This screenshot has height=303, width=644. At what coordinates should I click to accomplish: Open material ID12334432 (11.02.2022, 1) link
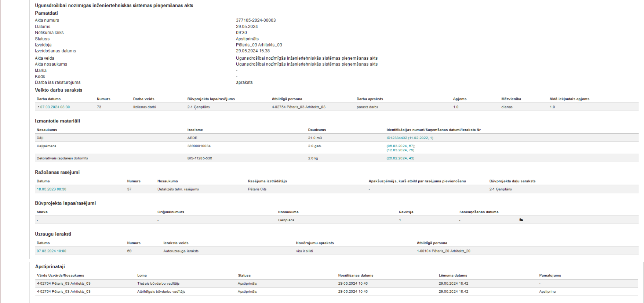(410, 138)
